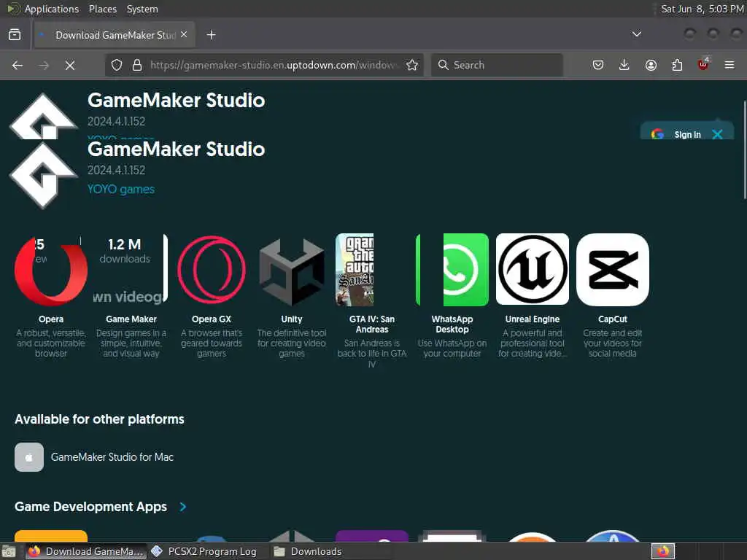Open the GTA IV: San Andreas thumbnail
747x560 pixels.
(355, 270)
